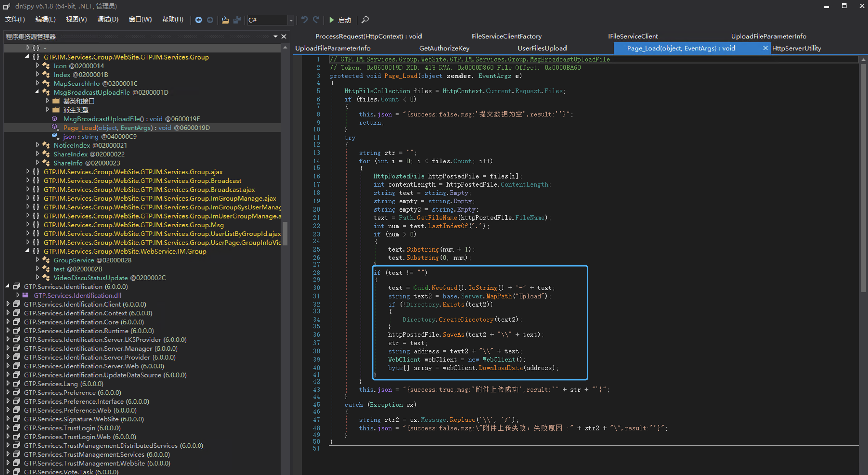
Task: Open the 帮助(H) menu
Action: pyautogui.click(x=173, y=19)
